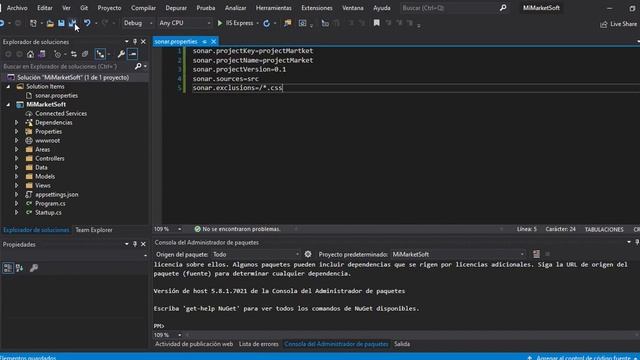Click Sync with Active Document icon

[x=74, y=54]
